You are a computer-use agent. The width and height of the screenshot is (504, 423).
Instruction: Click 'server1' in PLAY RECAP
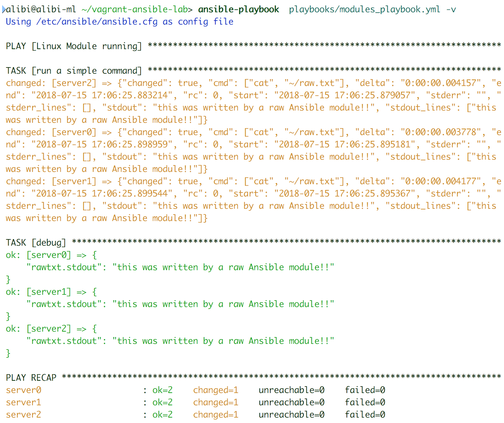(23, 402)
